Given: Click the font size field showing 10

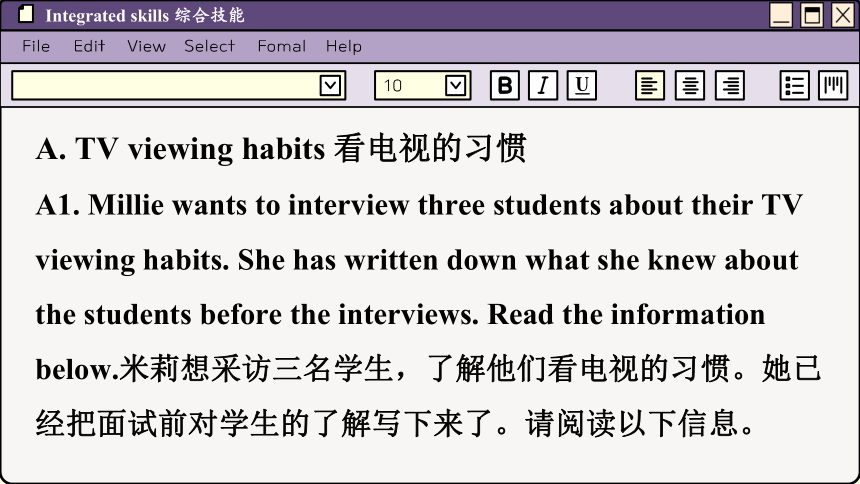Looking at the screenshot, I should click(x=423, y=86).
